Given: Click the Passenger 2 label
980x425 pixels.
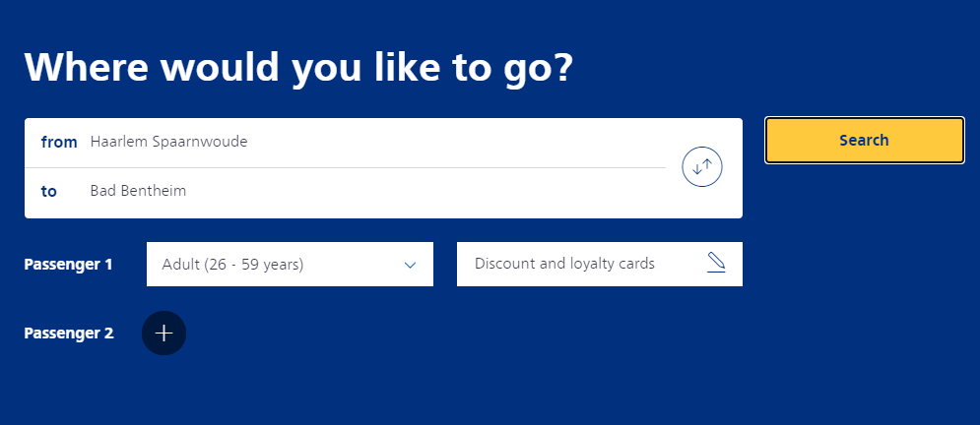Looking at the screenshot, I should click(68, 334).
